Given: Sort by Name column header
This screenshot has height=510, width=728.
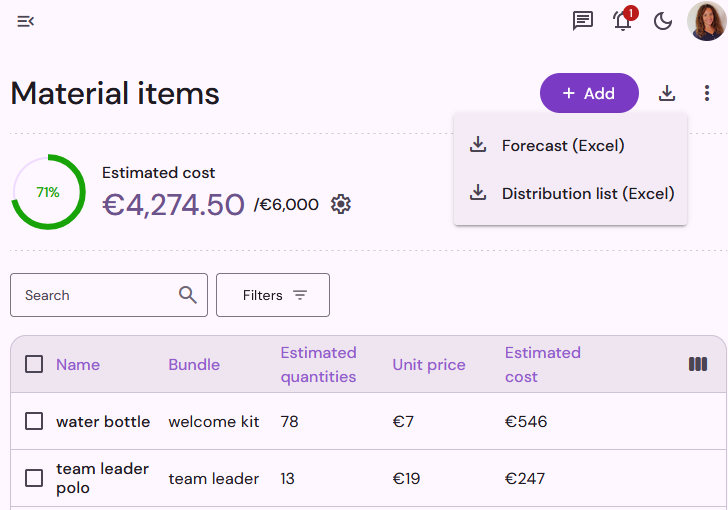Looking at the screenshot, I should [78, 365].
